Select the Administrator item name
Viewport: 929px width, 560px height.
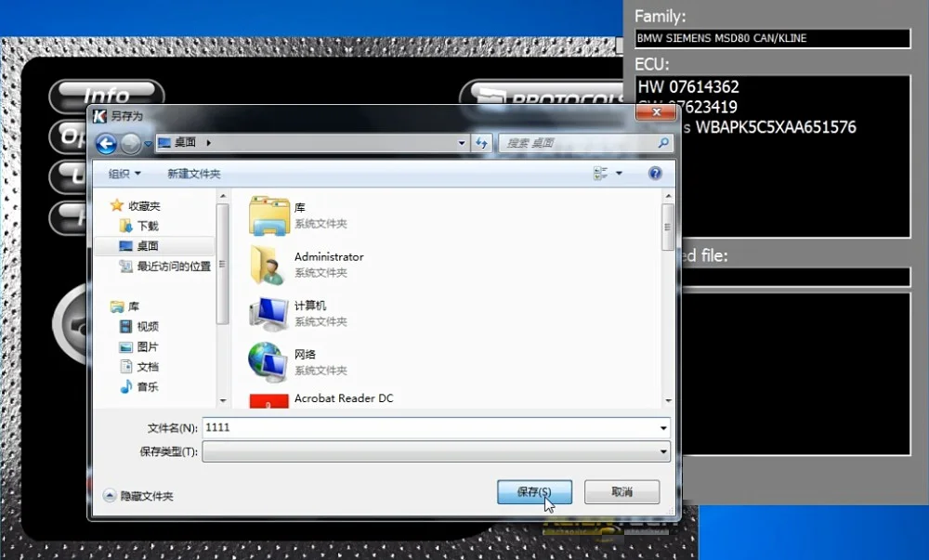click(x=329, y=257)
